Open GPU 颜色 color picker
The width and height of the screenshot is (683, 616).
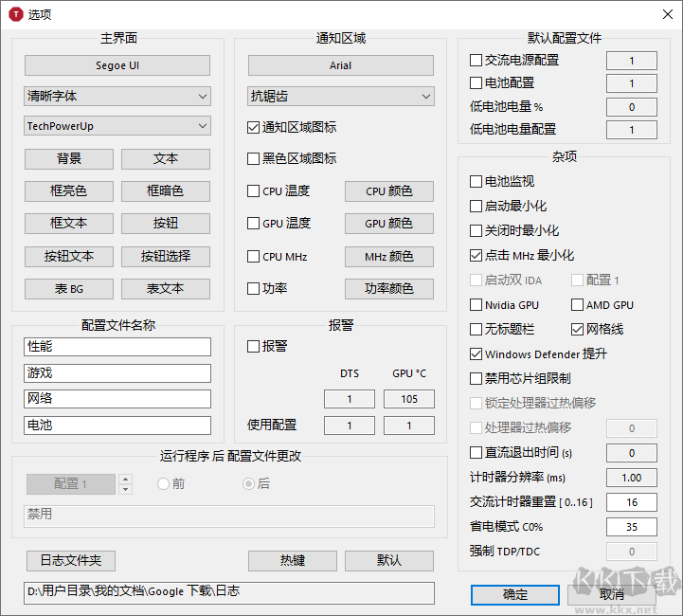pos(389,224)
